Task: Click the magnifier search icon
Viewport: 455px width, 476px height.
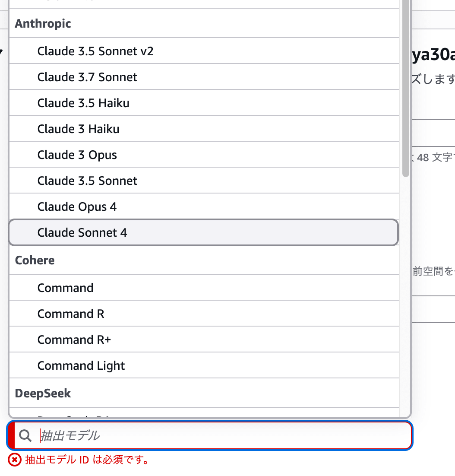Action: [x=25, y=436]
